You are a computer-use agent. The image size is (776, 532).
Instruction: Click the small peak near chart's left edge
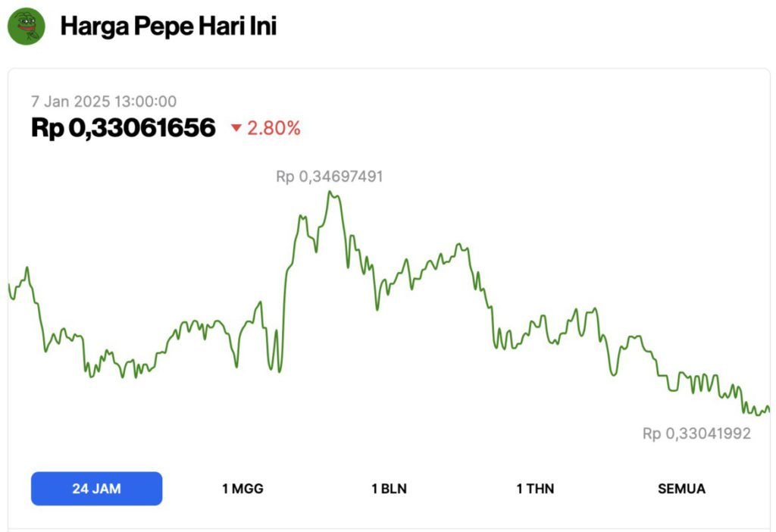point(27,268)
